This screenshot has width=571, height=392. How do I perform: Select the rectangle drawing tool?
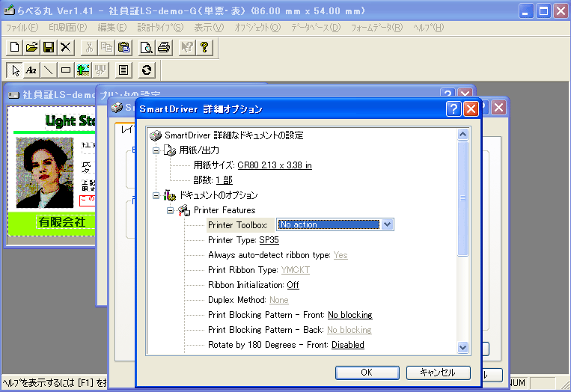(x=66, y=70)
